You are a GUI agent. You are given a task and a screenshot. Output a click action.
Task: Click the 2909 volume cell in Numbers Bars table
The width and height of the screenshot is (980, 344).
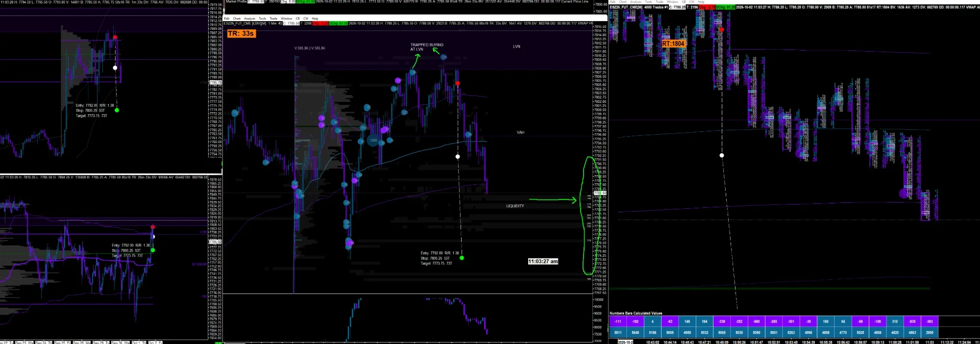(x=930, y=332)
